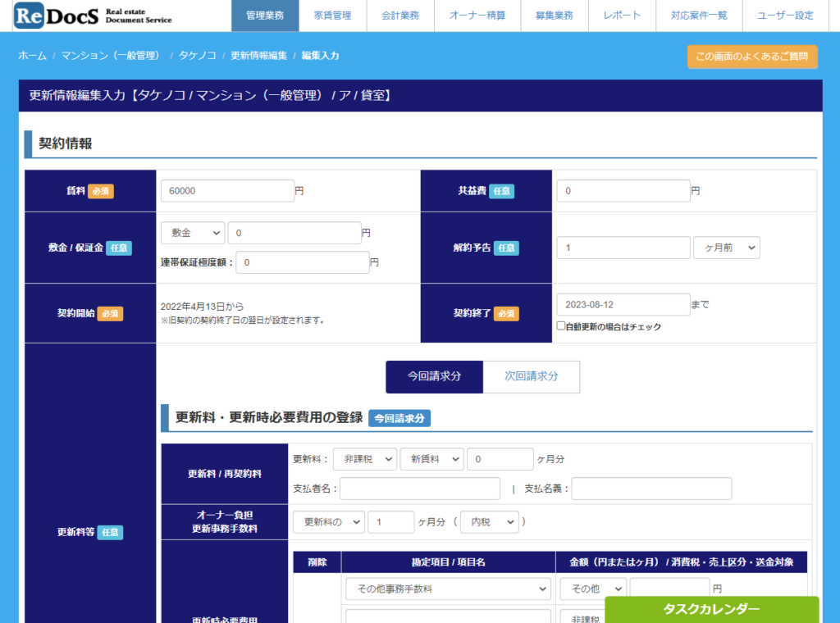The image size is (840, 623).
Task: Select the 今回請求分 tab
Action: (x=434, y=376)
